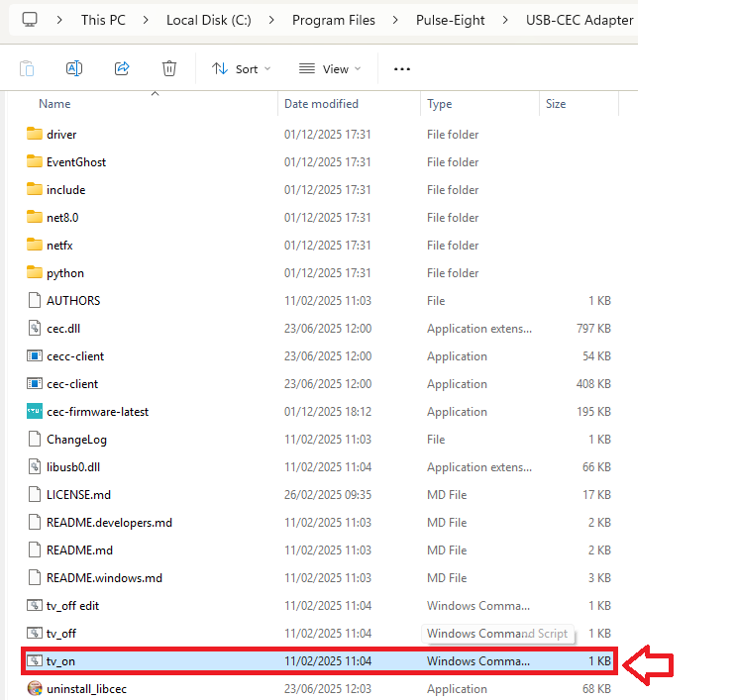738x700 pixels.
Task: Click the Rename toolbar icon
Action: tap(74, 68)
